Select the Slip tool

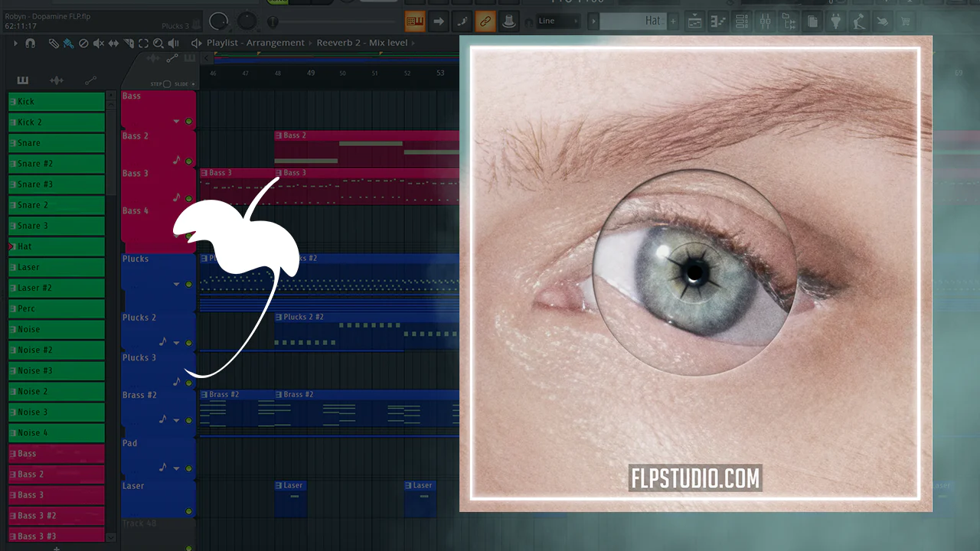(x=113, y=44)
